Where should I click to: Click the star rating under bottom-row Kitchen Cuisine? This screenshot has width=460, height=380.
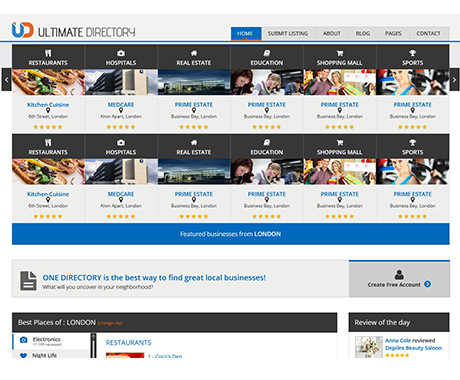coord(48,216)
